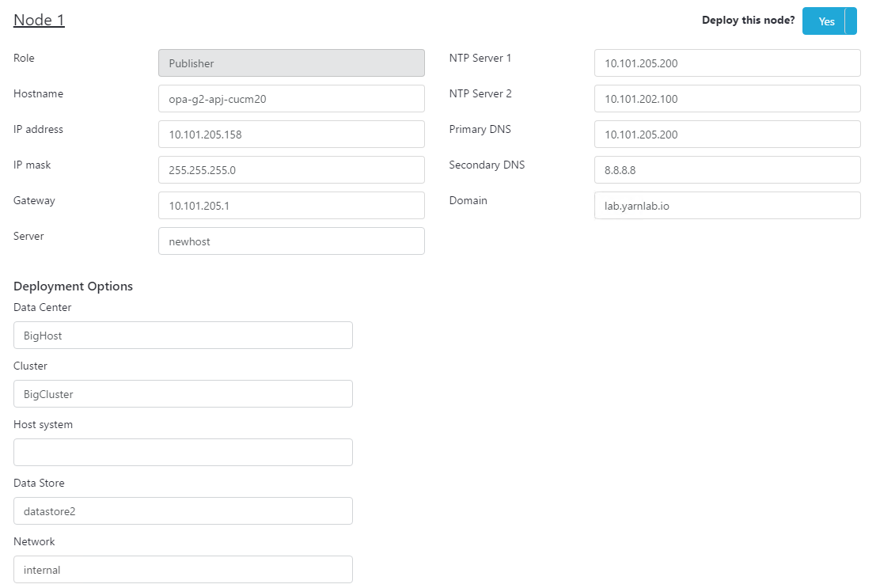Click the NTP Server 1 label

point(480,58)
